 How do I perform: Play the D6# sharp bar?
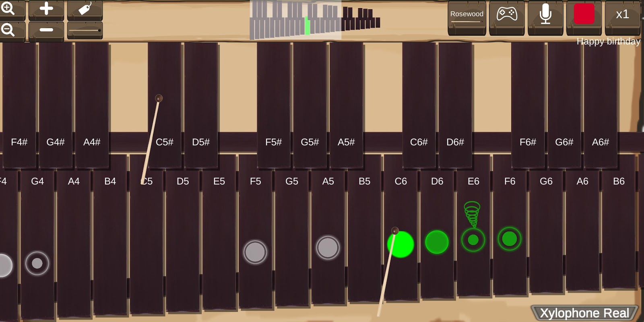coord(455,105)
